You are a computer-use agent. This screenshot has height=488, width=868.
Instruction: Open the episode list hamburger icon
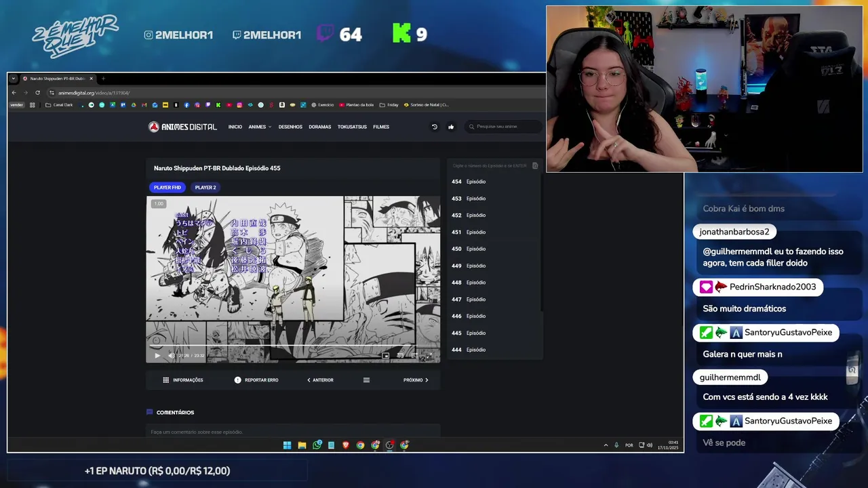[366, 380]
